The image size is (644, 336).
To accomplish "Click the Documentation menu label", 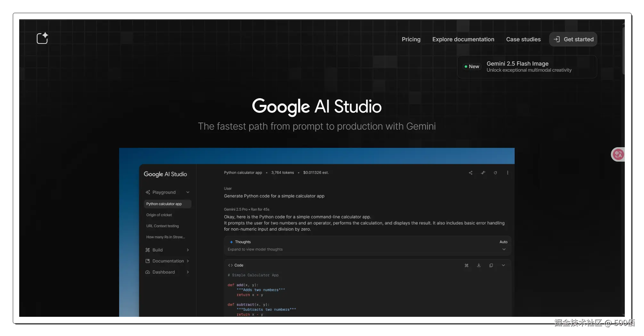I will click(168, 261).
